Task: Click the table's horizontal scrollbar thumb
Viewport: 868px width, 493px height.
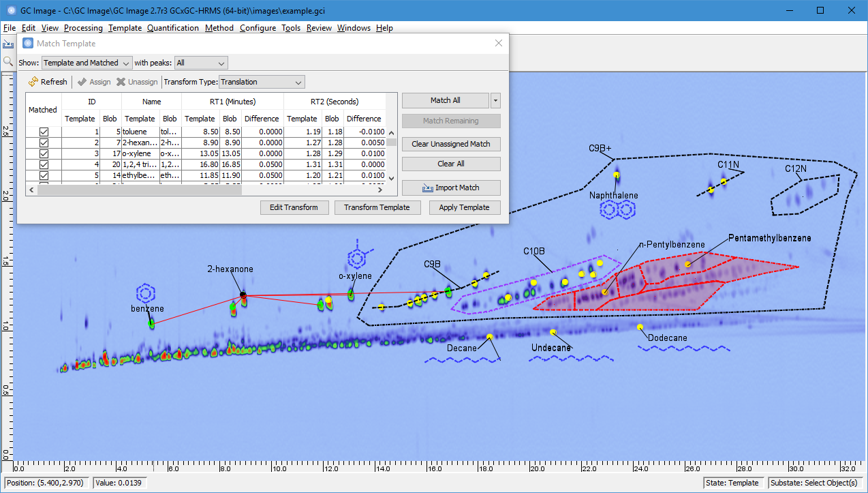Action: (x=140, y=190)
